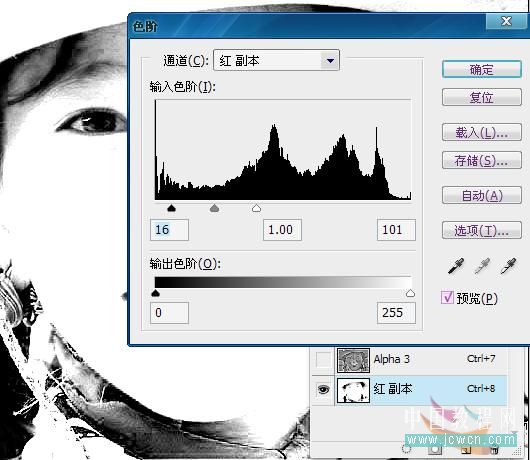
Task: Select the Alpha 3 channel name
Action: coord(391,359)
